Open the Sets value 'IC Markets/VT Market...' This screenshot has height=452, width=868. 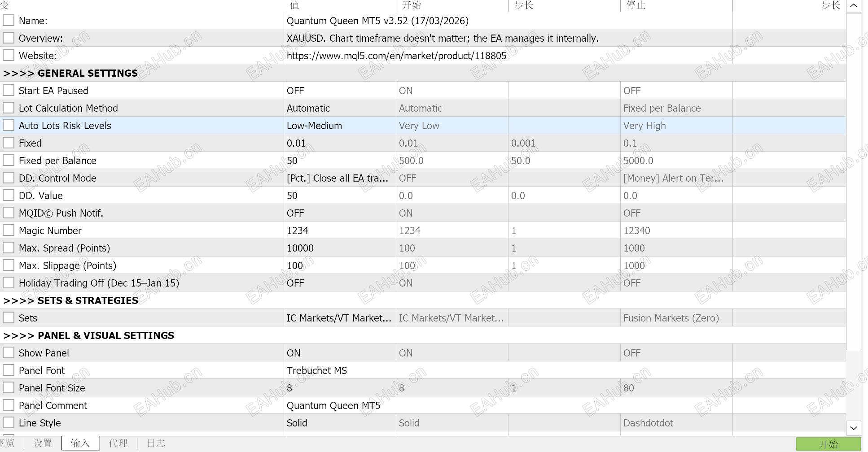[x=340, y=318]
